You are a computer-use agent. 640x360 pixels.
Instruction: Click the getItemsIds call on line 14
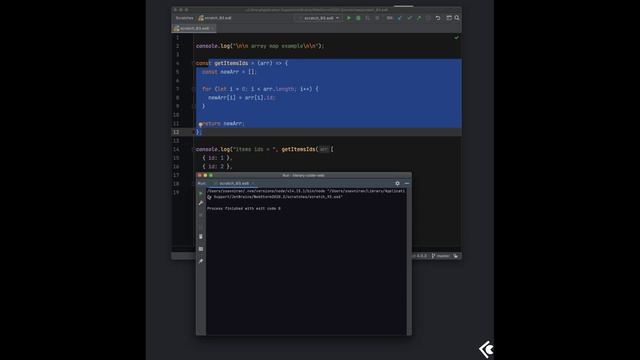(298, 149)
